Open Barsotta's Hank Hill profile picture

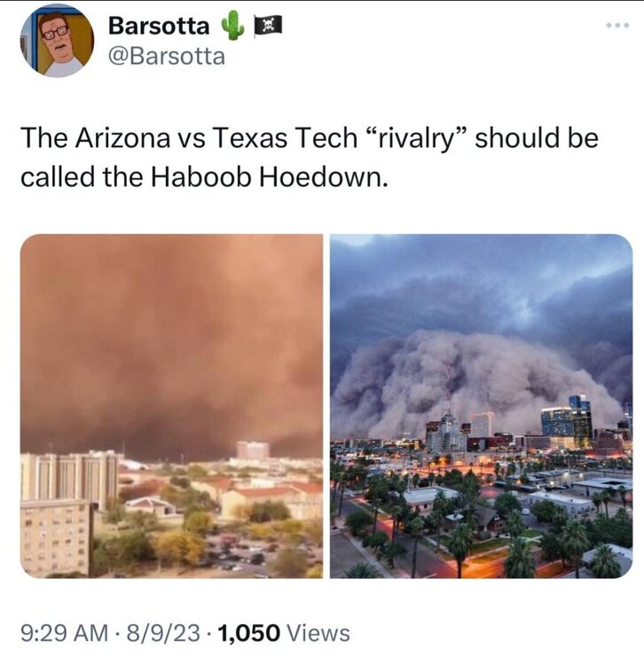(57, 40)
